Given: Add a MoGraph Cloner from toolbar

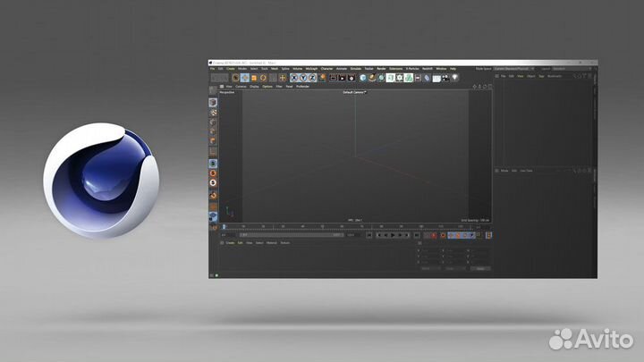Looking at the screenshot, I should click(x=399, y=78).
